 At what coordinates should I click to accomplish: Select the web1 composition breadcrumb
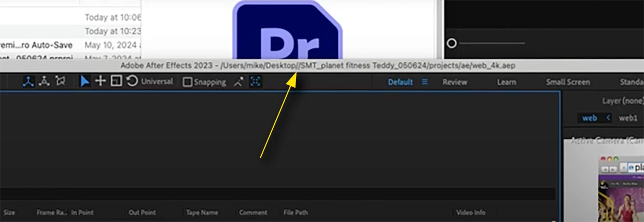[x=628, y=118]
